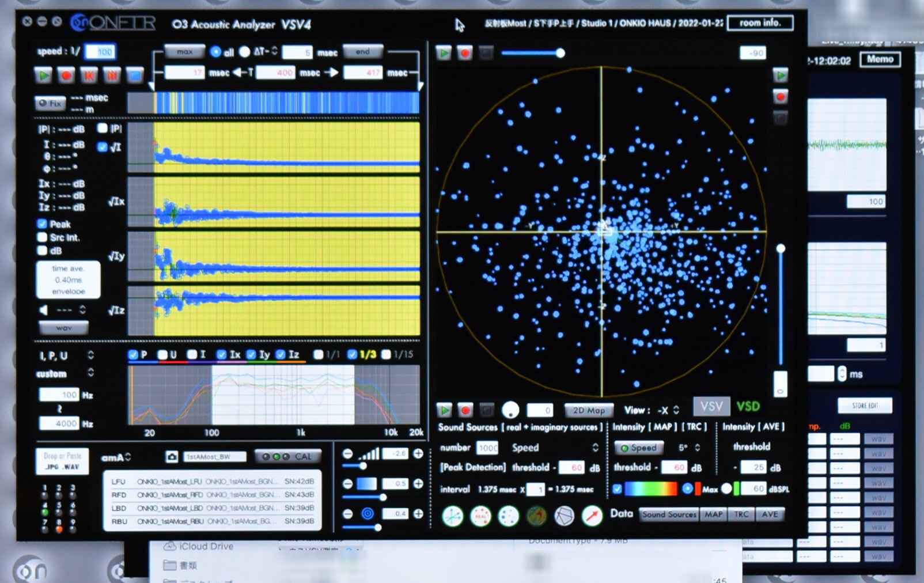The image size is (924, 583).
Task: Toggle the Peak checkbox
Action: [x=42, y=224]
